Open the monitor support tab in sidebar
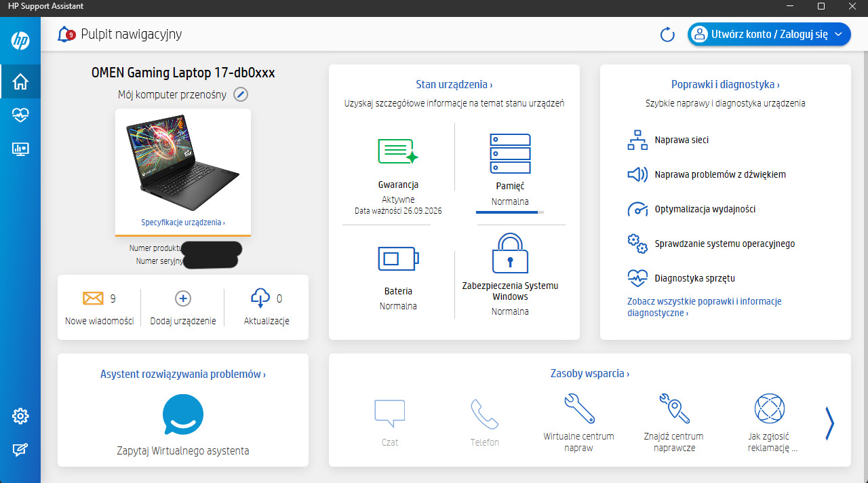The width and height of the screenshot is (868, 483). (20, 149)
